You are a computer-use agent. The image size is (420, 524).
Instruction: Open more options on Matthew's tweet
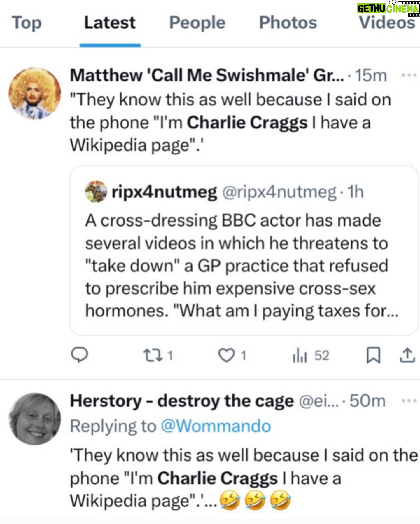408,75
